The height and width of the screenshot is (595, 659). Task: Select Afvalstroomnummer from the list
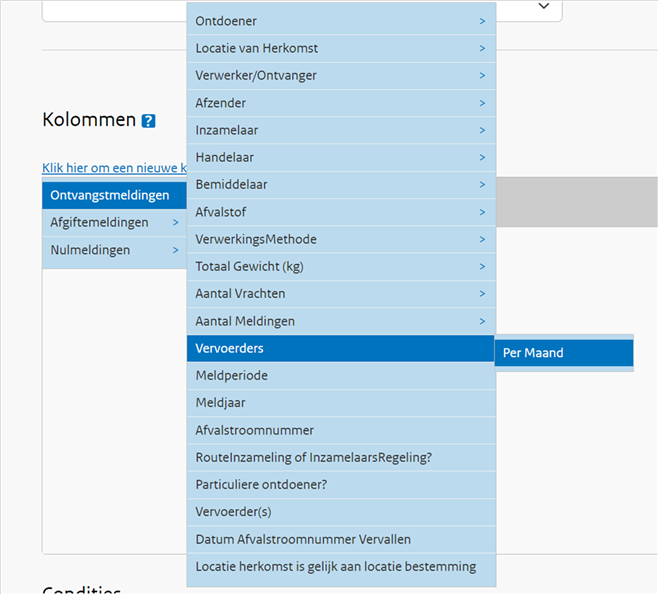340,430
